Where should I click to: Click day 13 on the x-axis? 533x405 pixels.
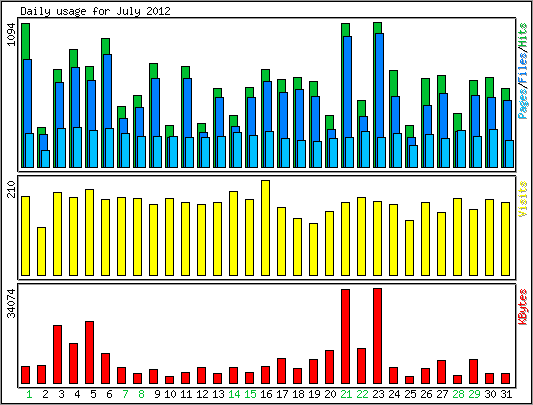(x=218, y=394)
